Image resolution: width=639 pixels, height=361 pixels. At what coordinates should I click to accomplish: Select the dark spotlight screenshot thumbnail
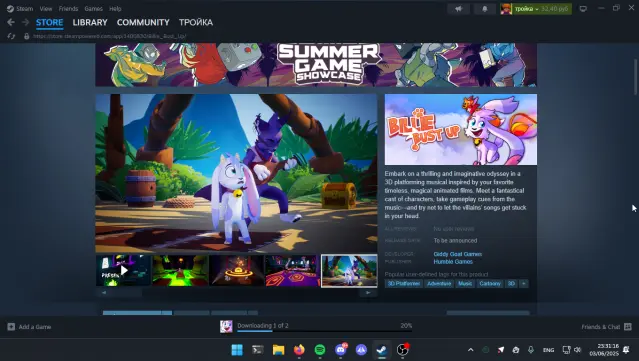point(236,271)
